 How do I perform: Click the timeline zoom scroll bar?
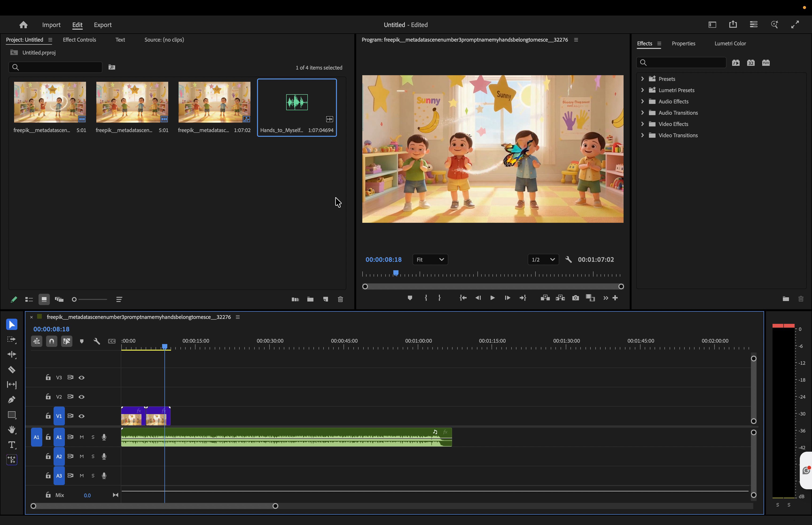point(154,506)
